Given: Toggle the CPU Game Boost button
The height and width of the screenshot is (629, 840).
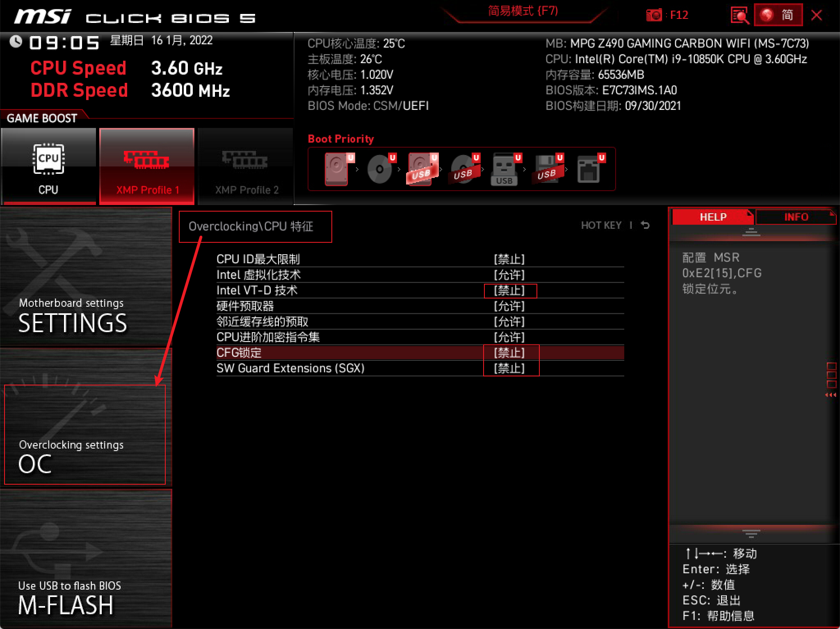Looking at the screenshot, I should 48,166.
